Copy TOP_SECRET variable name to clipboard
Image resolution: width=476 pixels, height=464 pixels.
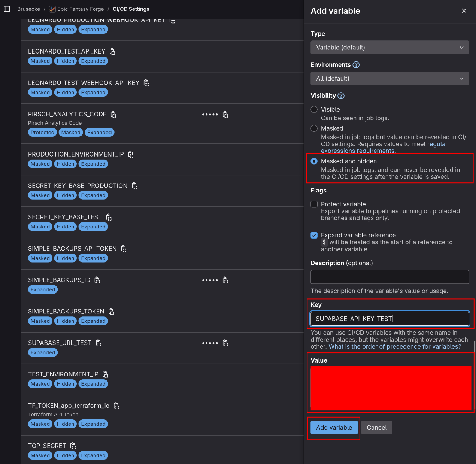pos(73,446)
